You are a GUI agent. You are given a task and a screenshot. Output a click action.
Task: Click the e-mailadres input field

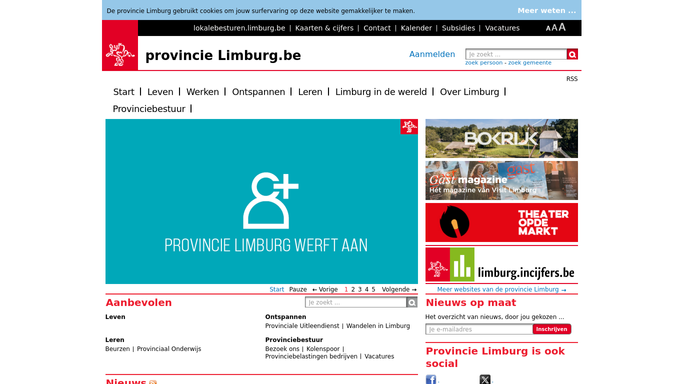pos(479,329)
